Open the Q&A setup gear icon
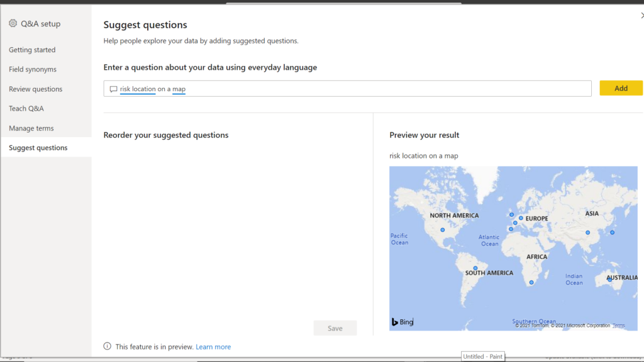 (x=12, y=23)
